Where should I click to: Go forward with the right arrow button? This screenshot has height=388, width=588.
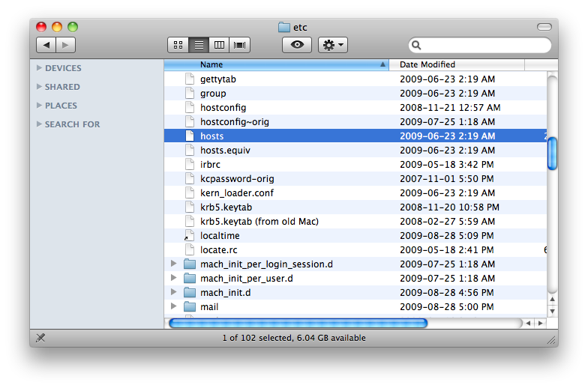66,45
